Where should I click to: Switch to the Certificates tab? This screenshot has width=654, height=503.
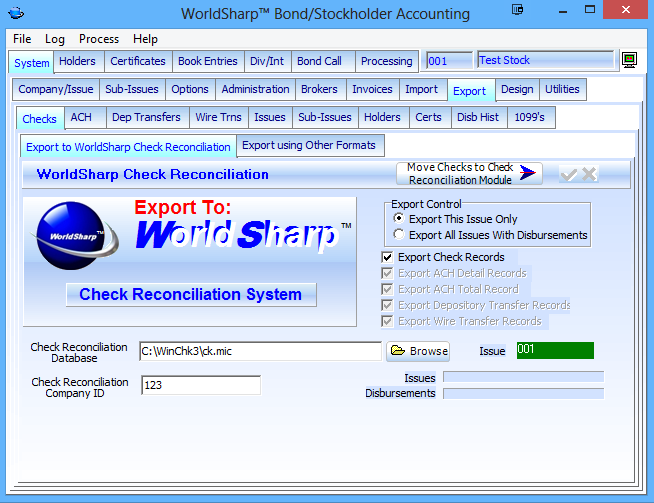(138, 61)
